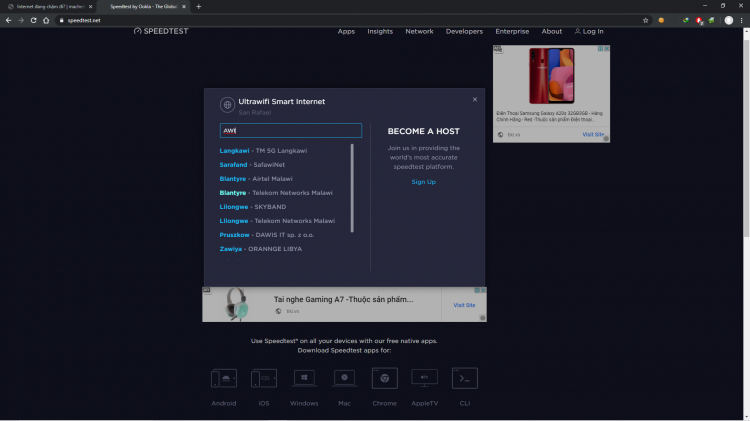The width and height of the screenshot is (750, 421).
Task: Select Zawiya - ORANNGE LIBYA server
Action: pos(261,249)
